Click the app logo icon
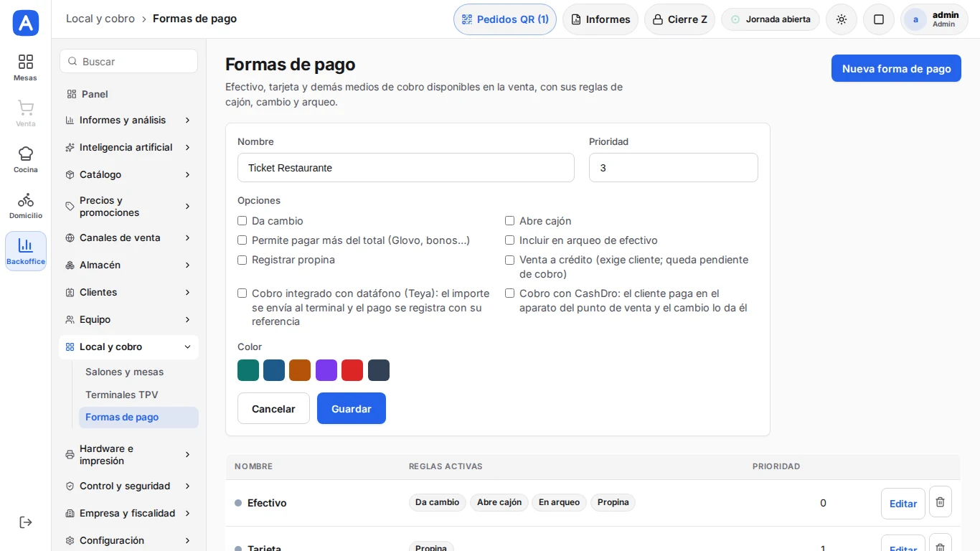This screenshot has width=980, height=551. pos(26,23)
